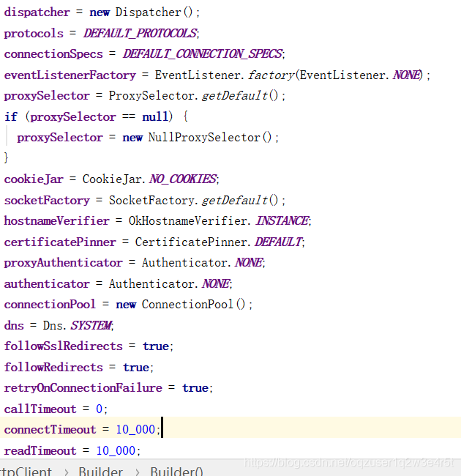Click the NO_COOKIES constant
The image size is (461, 476).
pyautogui.click(x=183, y=179)
